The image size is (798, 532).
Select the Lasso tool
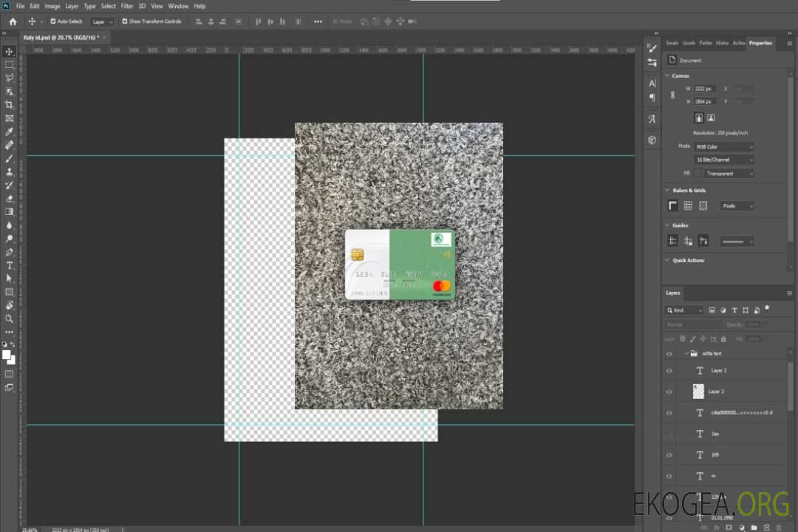10,78
